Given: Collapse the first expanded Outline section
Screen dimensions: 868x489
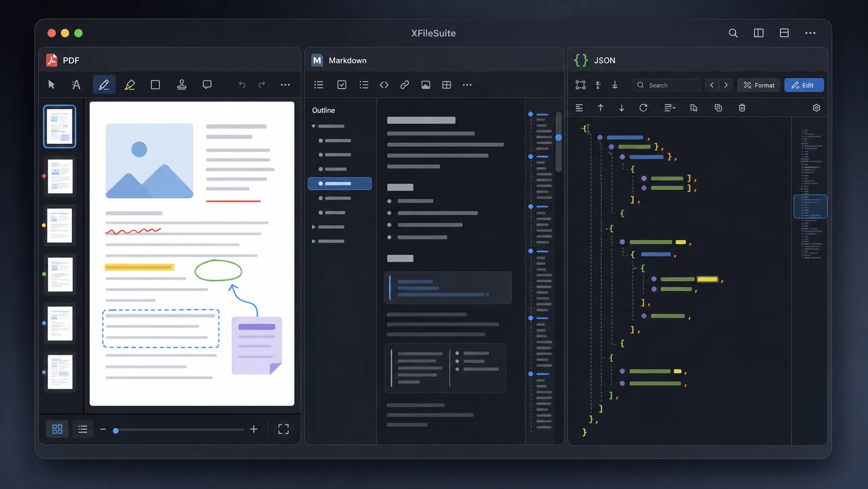Looking at the screenshot, I should [x=314, y=126].
